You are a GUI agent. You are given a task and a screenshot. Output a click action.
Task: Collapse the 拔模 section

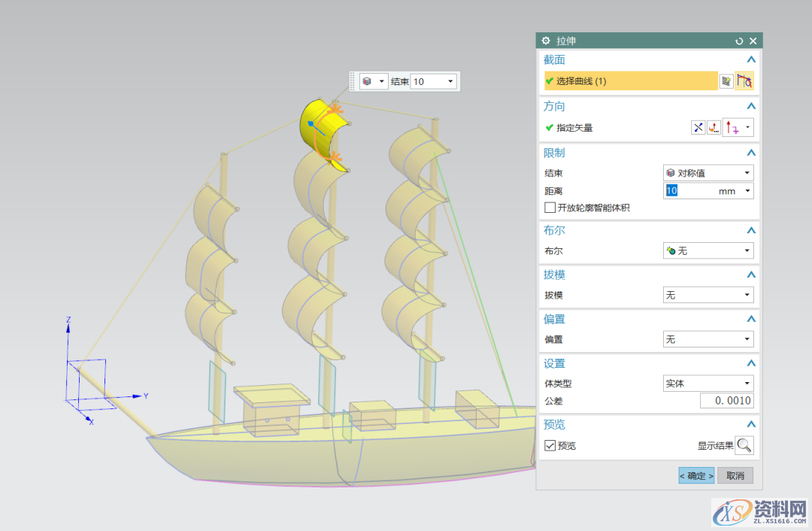point(750,275)
